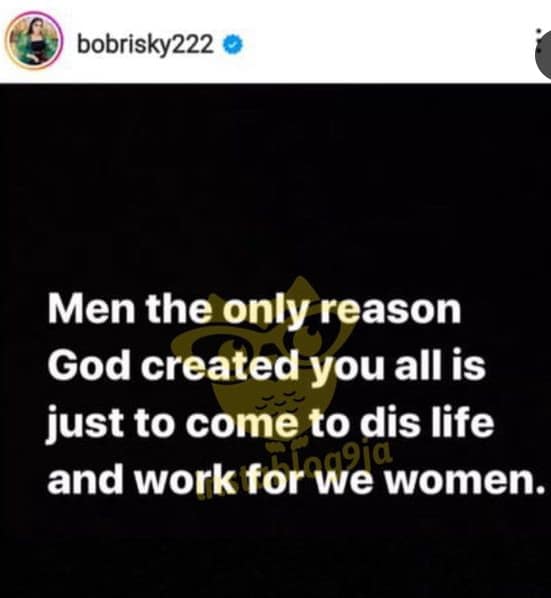The image size is (551, 598).
Task: Tap the dark round overlay button at right edge
Action: [x=545, y=54]
